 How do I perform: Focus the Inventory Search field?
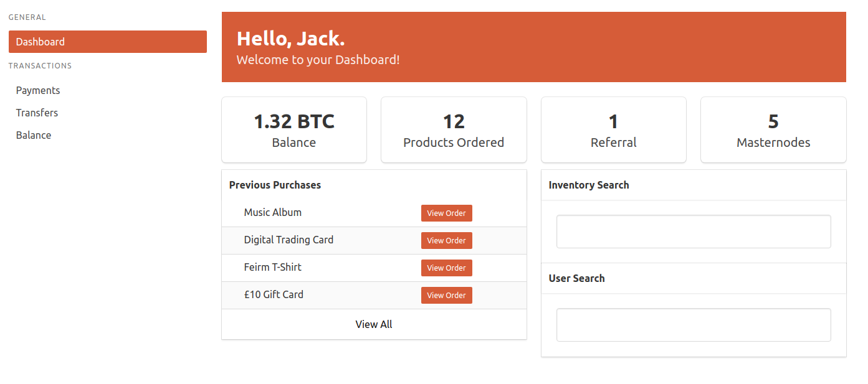click(x=694, y=232)
